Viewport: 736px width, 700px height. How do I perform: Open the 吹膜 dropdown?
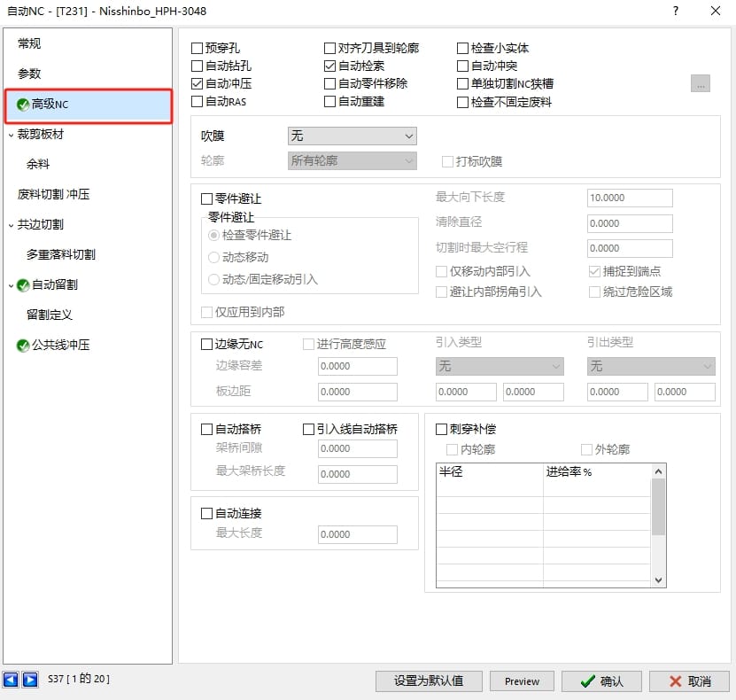click(x=352, y=136)
